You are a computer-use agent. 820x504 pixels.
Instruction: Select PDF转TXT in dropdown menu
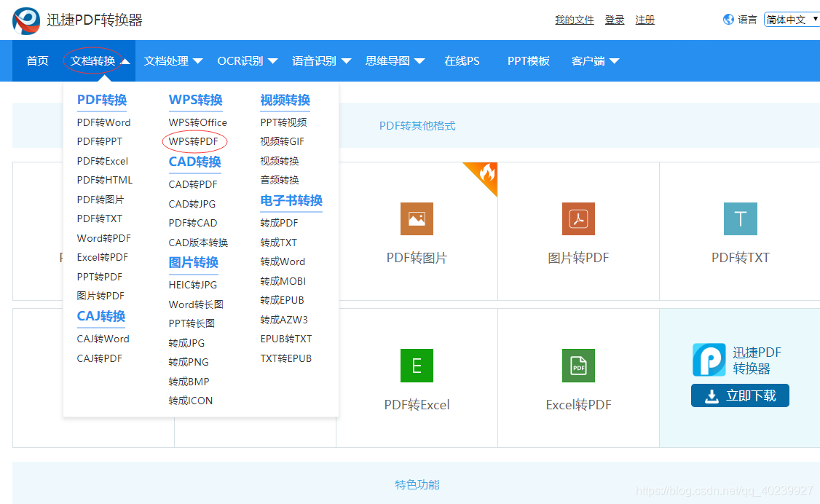(99, 218)
